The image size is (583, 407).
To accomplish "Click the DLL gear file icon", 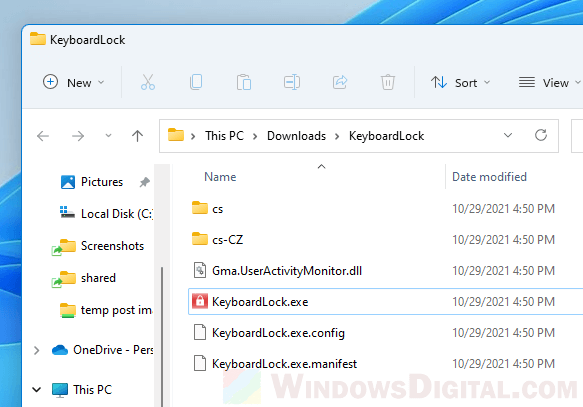I will (x=200, y=270).
